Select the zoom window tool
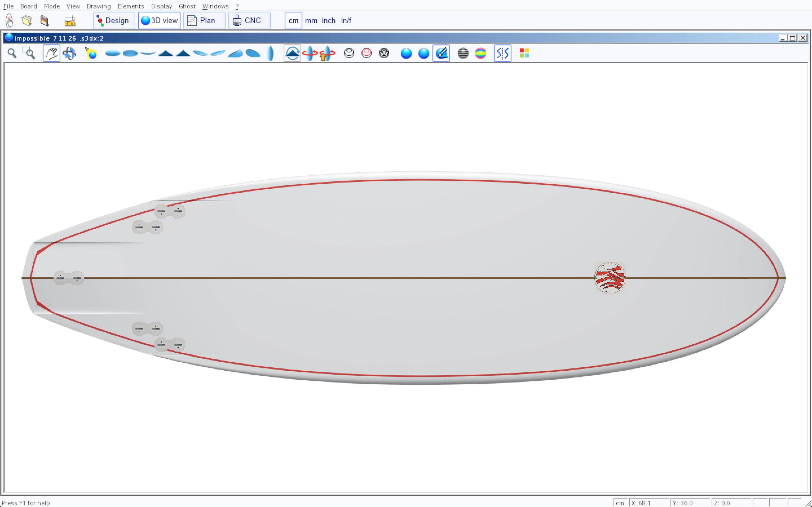Screen dimensions: 812x507 [x=29, y=53]
